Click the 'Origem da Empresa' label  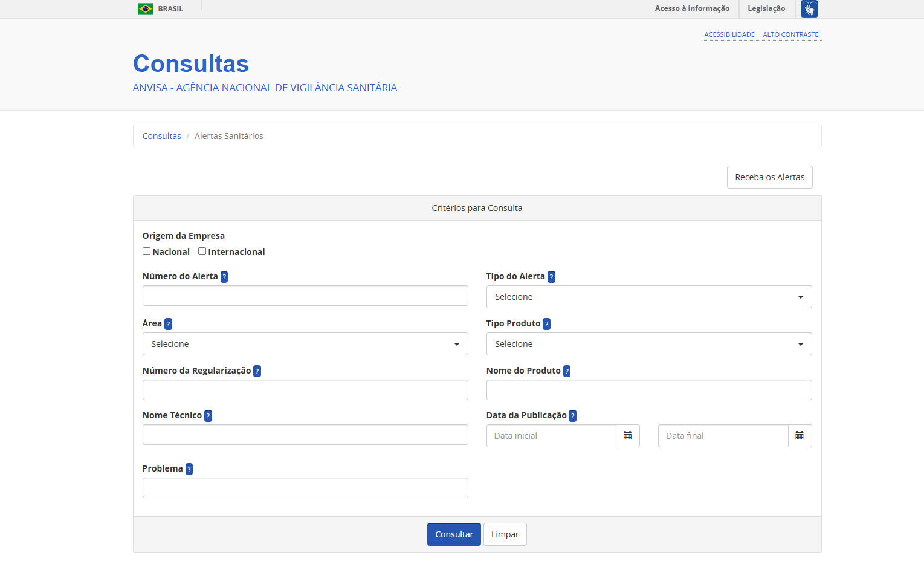pos(183,236)
